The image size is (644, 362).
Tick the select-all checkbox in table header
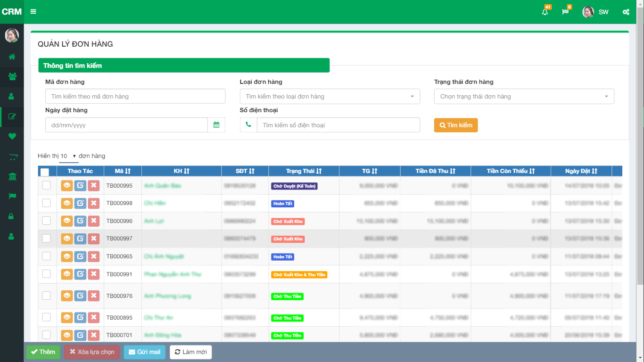[45, 172]
